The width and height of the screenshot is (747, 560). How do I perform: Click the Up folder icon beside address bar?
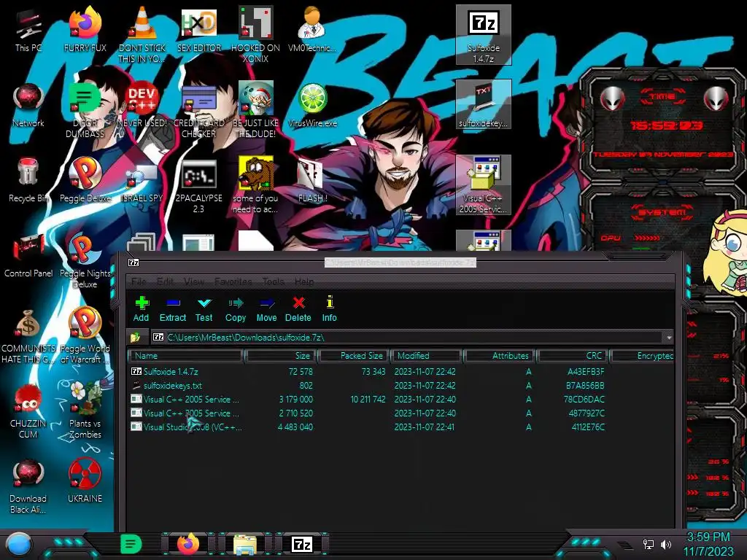click(135, 337)
